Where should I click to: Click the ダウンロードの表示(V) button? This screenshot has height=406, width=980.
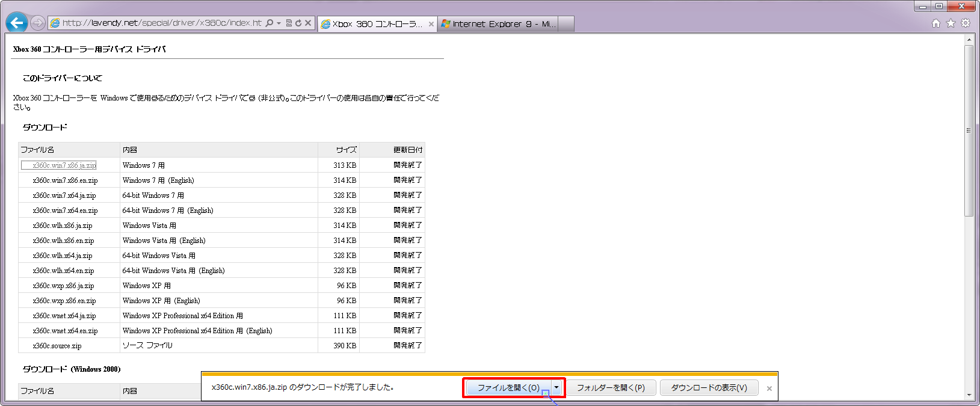point(709,388)
